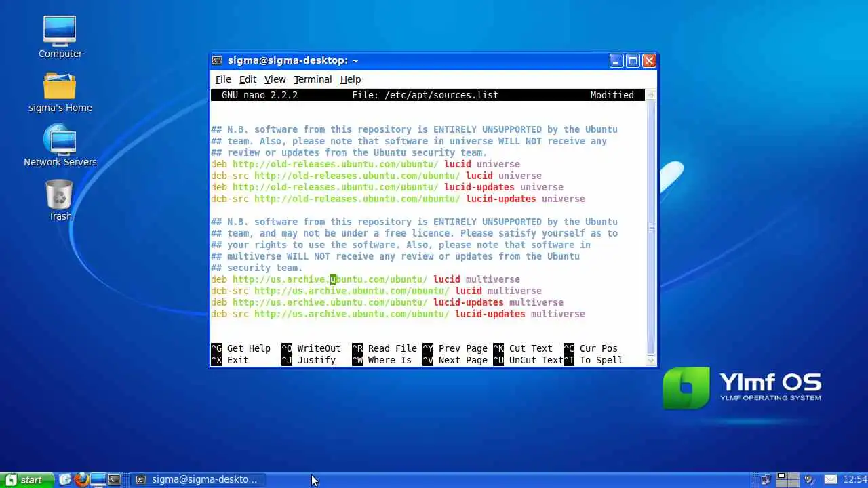The height and width of the screenshot is (488, 868).
Task: Click the start button on the taskbar
Action: coord(26,480)
